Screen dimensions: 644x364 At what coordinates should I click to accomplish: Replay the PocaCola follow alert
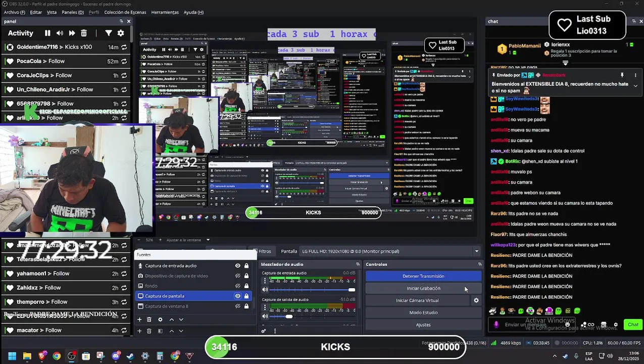click(124, 61)
